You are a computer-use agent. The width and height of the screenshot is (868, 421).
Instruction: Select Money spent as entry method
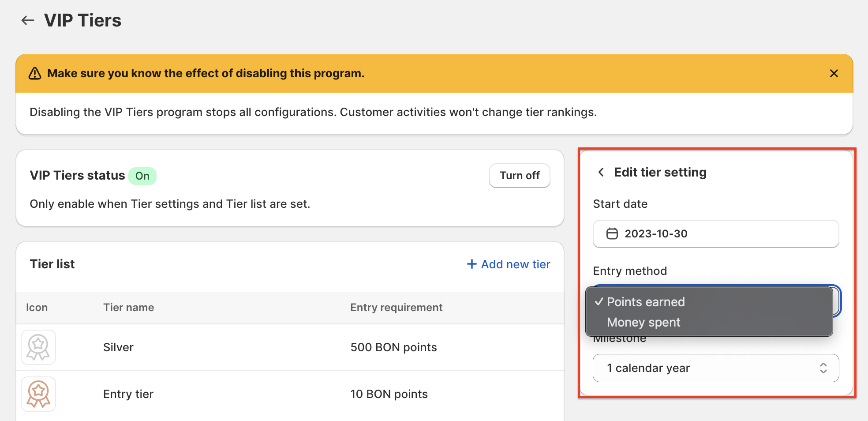tap(644, 322)
